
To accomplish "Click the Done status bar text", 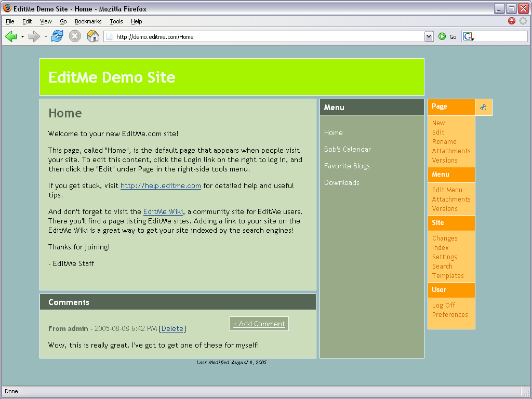I will (x=11, y=391).
